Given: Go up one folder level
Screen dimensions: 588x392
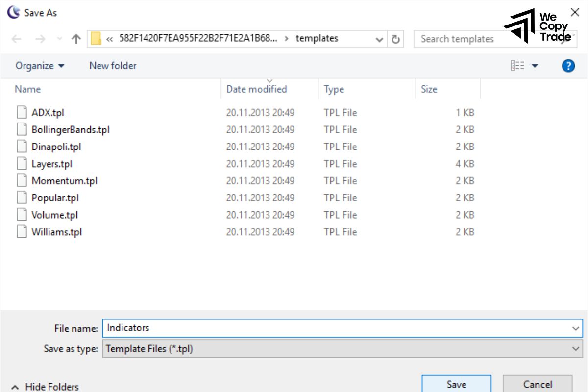Looking at the screenshot, I should pyautogui.click(x=75, y=38).
